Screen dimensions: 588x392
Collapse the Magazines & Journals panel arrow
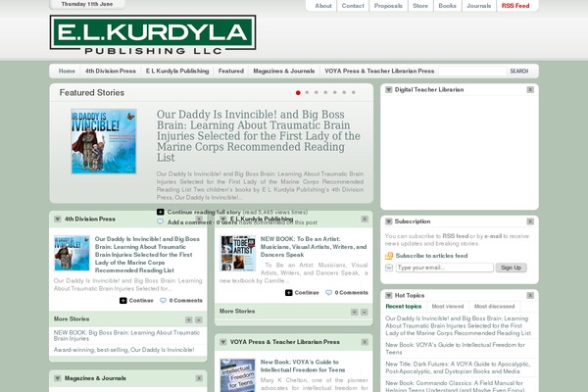(x=58, y=378)
